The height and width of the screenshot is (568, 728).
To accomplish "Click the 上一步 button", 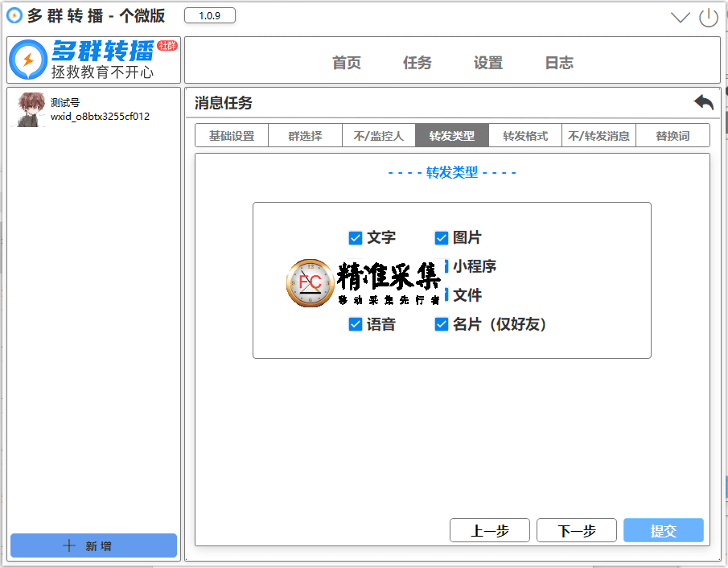I will point(490,530).
